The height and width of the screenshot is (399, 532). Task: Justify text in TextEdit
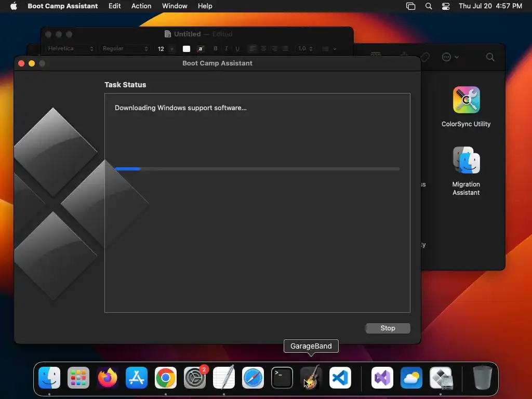[285, 48]
